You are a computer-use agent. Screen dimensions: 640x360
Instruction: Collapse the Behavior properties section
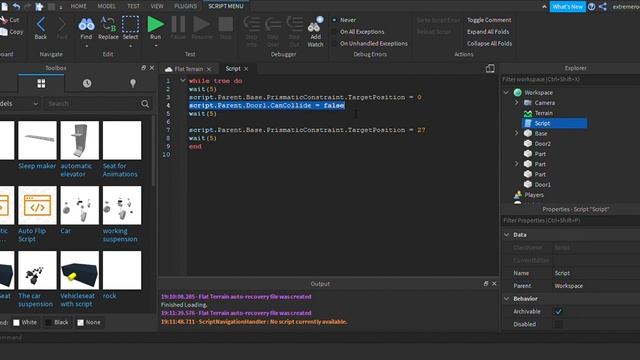[507, 299]
